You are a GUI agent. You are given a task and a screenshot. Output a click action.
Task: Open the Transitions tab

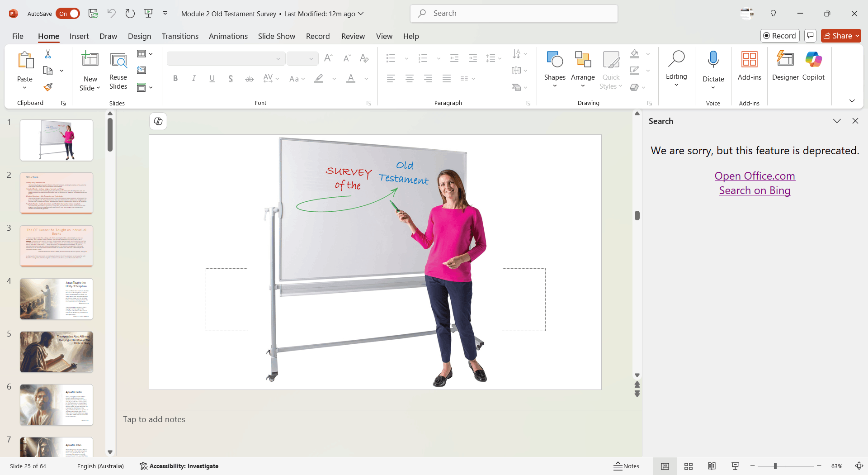pos(180,36)
